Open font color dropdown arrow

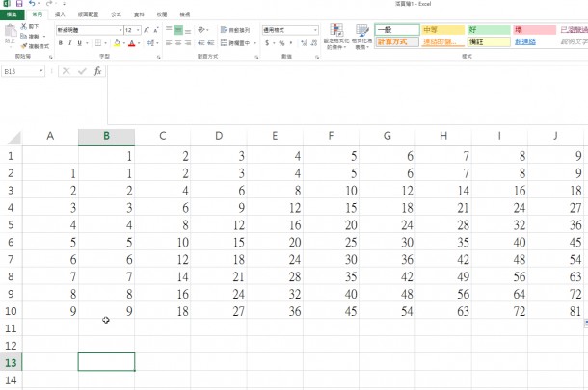tap(139, 43)
